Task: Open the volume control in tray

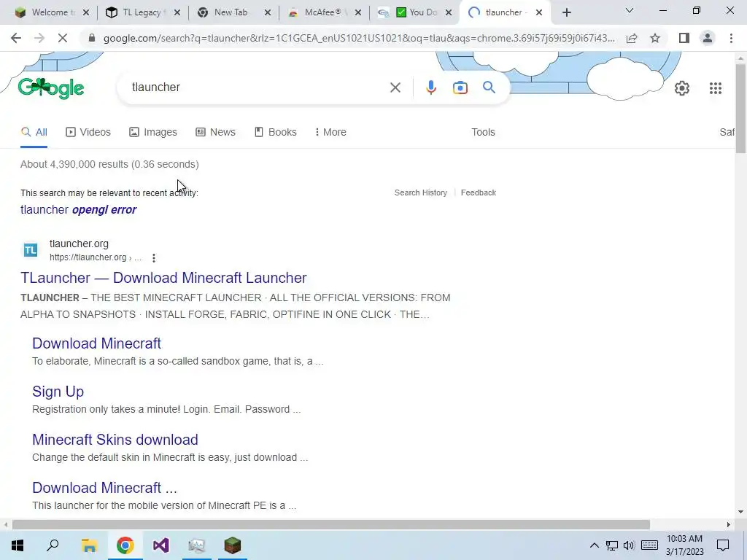Action: point(629,545)
